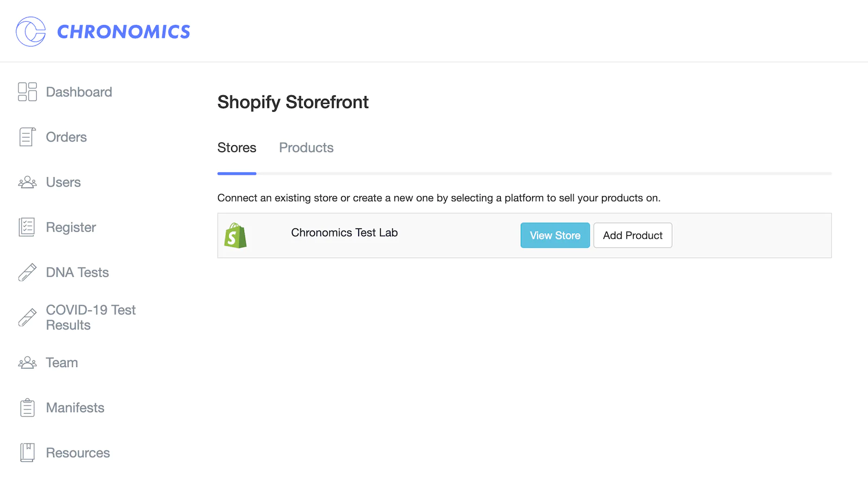The height and width of the screenshot is (488, 868).
Task: Select the Team people icon
Action: click(x=27, y=363)
